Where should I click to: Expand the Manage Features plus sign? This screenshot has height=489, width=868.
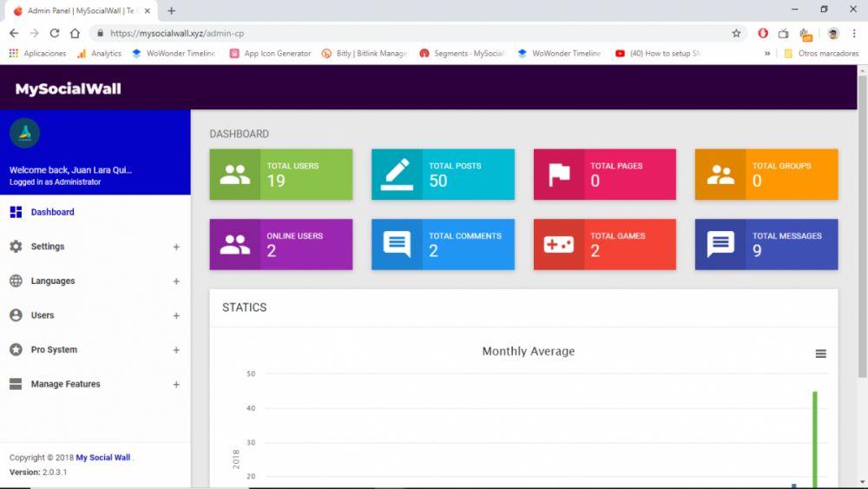176,384
